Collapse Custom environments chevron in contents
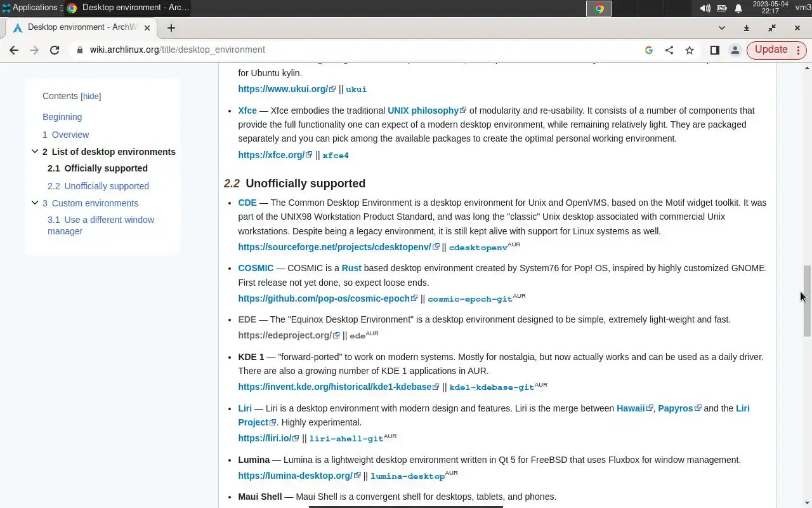 (35, 203)
